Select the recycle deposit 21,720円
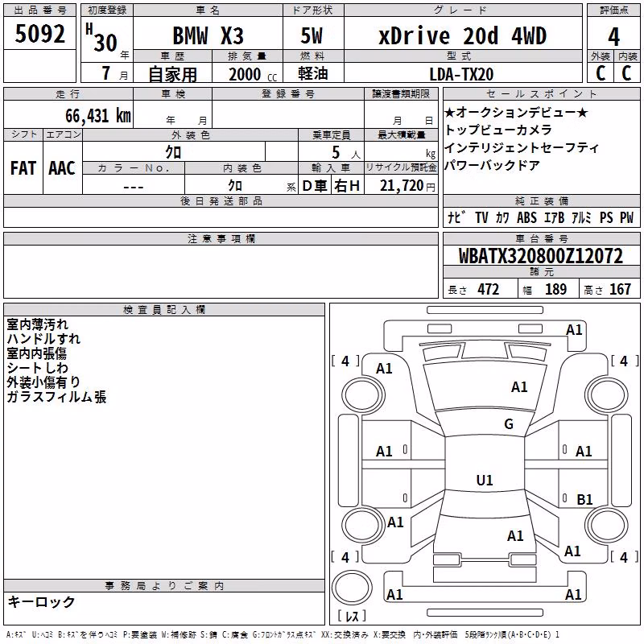This screenshot has width=644, height=644. [x=407, y=186]
